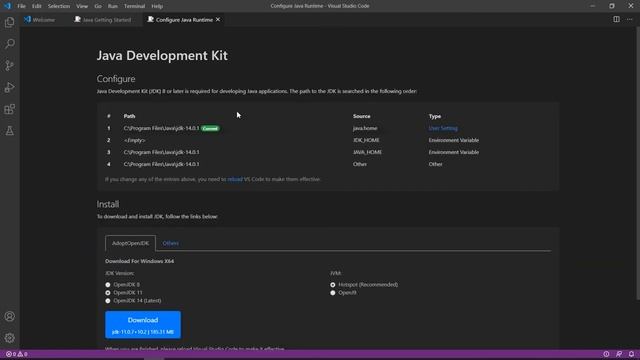Open the editor More Actions ellipsis
640x360 pixels.
tap(629, 19)
